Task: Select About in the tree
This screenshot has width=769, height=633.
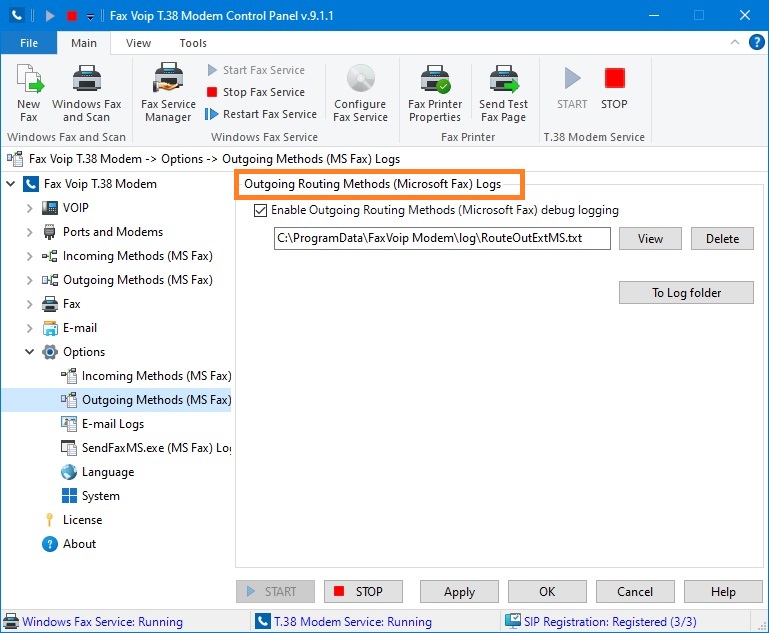Action: 69,544
